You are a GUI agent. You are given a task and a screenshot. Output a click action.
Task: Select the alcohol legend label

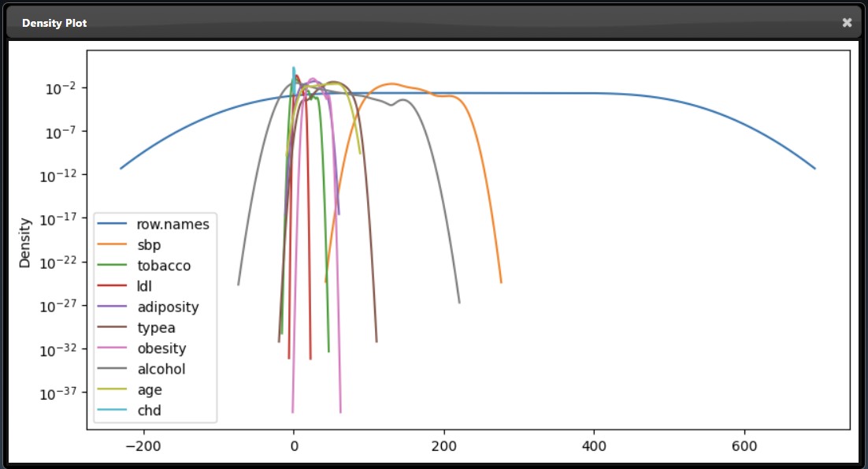pyautogui.click(x=161, y=369)
